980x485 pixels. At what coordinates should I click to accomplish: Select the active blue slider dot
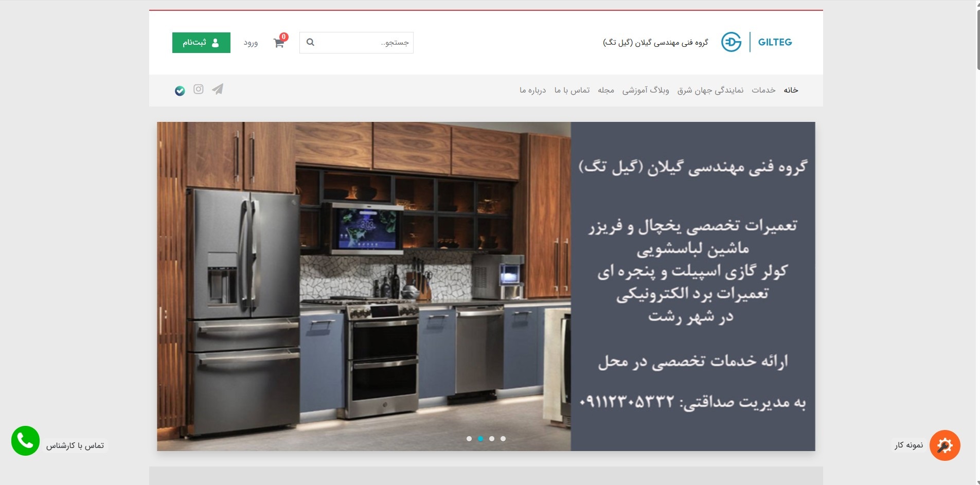[480, 439]
